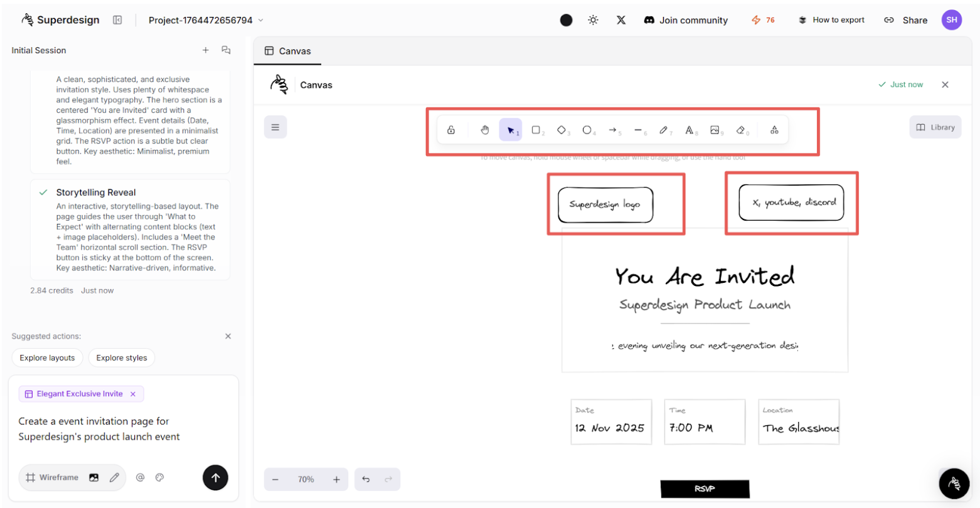This screenshot has width=980, height=508.
Task: Open the theme color palette picker
Action: pyautogui.click(x=159, y=477)
